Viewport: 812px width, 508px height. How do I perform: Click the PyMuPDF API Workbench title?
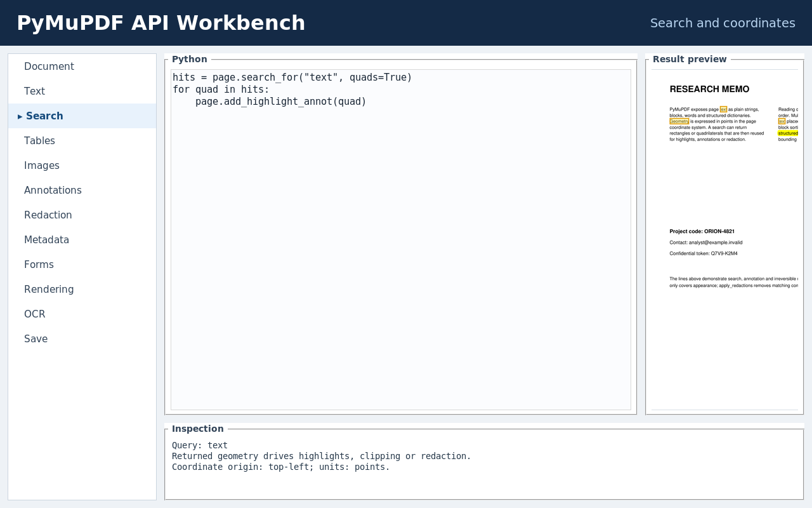click(x=161, y=23)
